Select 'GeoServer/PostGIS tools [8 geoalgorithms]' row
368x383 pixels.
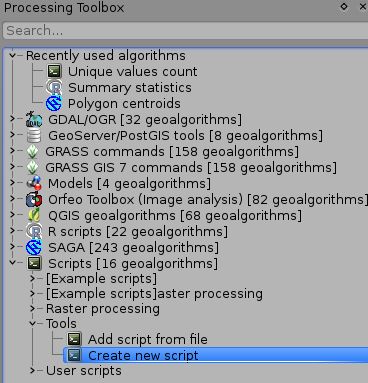pos(185,136)
